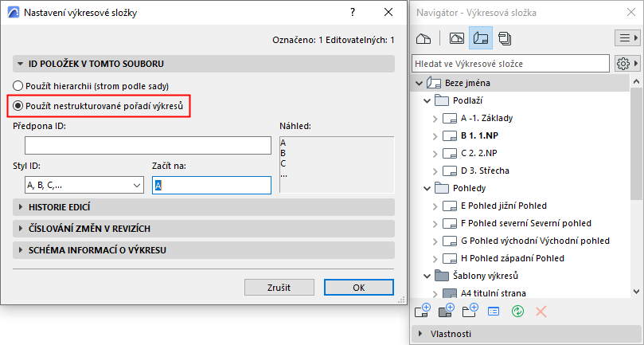The width and height of the screenshot is (644, 345).
Task: Switch to Project Map view icon
Action: 423,37
